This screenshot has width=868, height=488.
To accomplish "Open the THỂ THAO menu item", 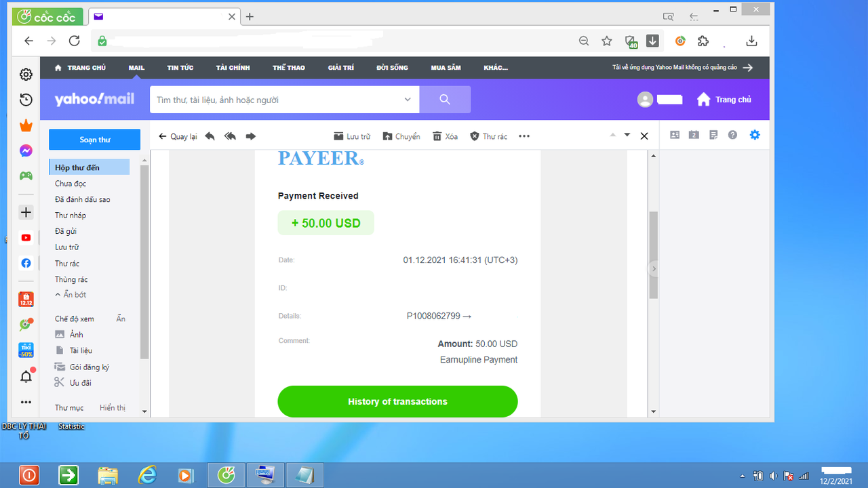I will click(x=289, y=68).
